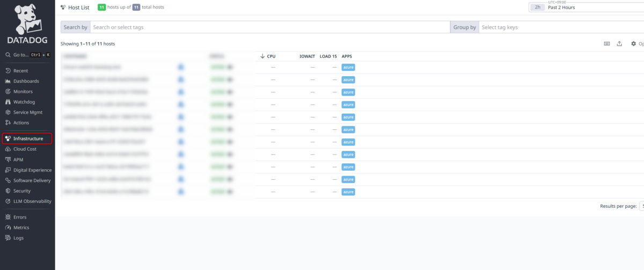Open the Options gear menu

tap(637, 44)
